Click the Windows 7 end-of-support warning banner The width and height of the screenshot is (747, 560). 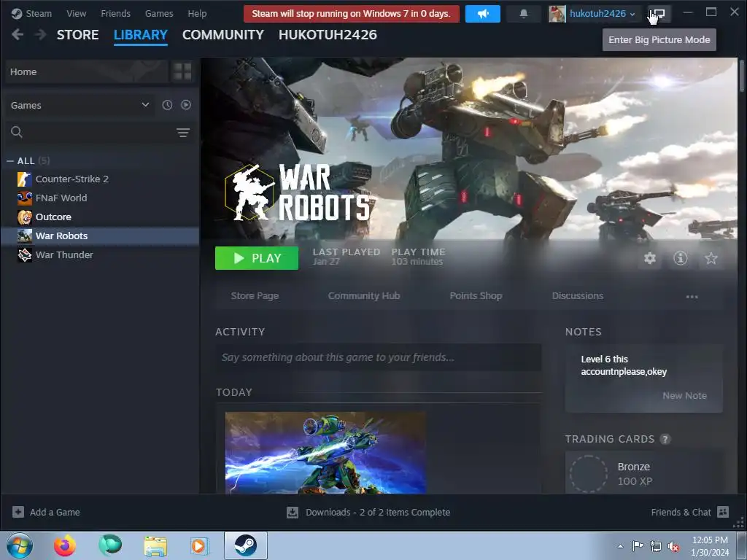click(x=351, y=13)
